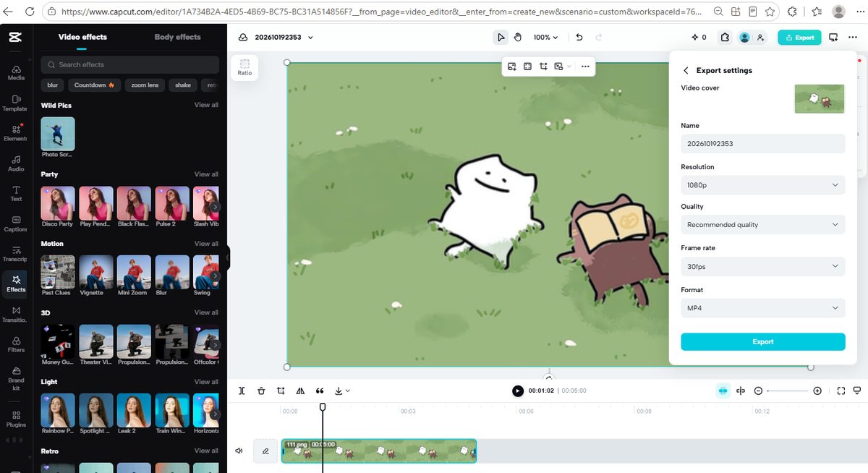Screen dimensions: 868x473
Task: Select the zoom lens search chip
Action: (x=145, y=85)
